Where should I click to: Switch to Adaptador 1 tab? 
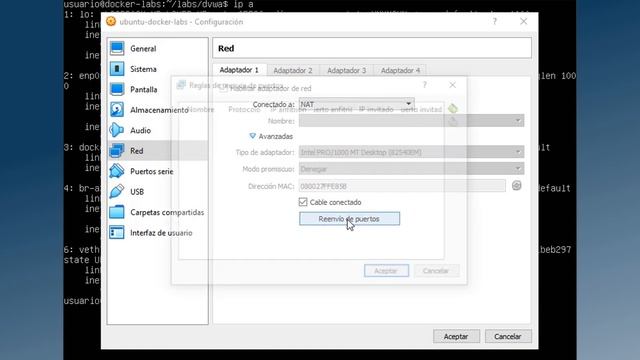coord(239,70)
